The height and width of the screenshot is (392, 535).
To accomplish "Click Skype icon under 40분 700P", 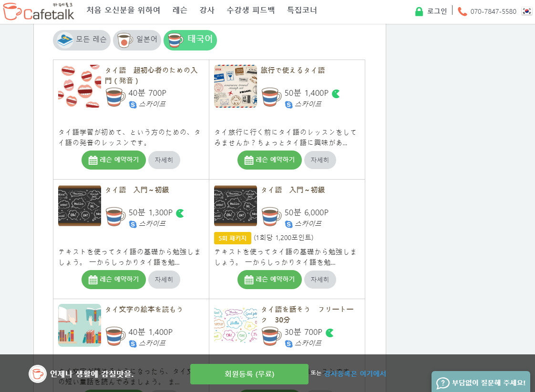I will 133,105.
